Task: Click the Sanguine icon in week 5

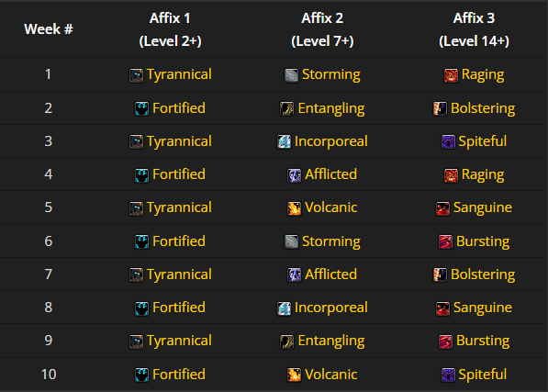Action: pos(442,208)
